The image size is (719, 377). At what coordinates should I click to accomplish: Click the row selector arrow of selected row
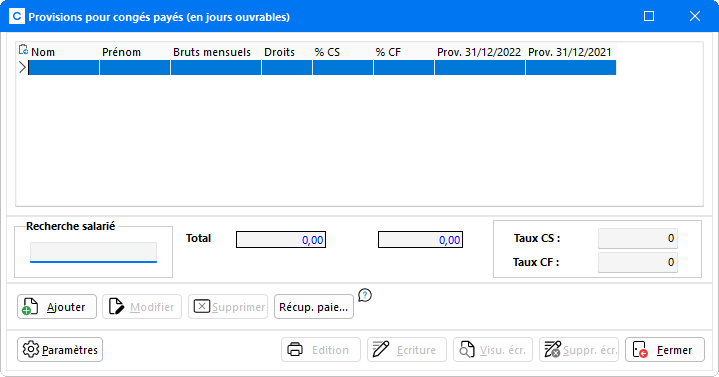tap(22, 68)
